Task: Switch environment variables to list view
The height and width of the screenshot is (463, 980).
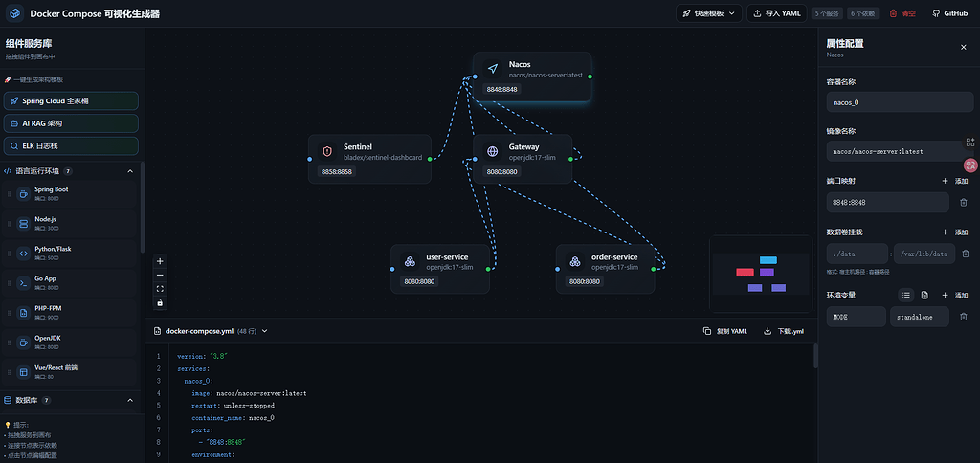Action: (906, 295)
